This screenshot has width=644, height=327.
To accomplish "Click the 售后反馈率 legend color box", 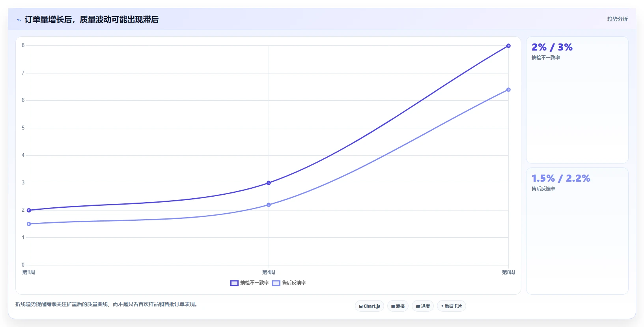I will point(276,283).
